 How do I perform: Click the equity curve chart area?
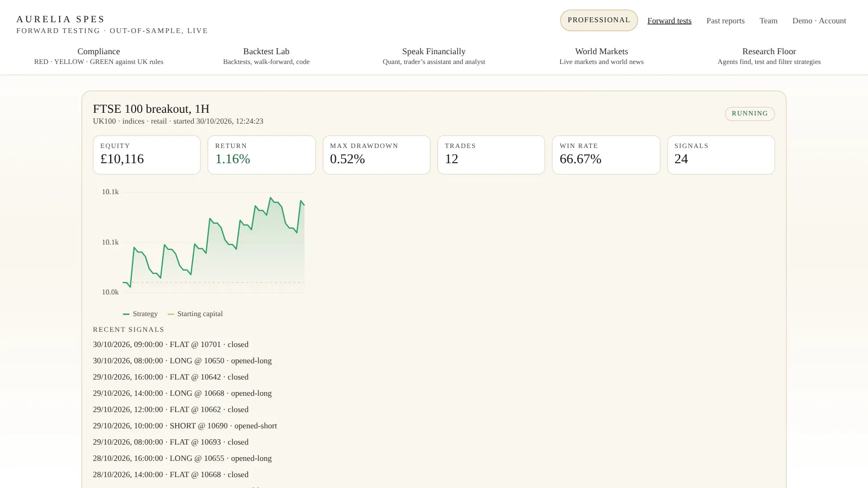click(x=214, y=242)
